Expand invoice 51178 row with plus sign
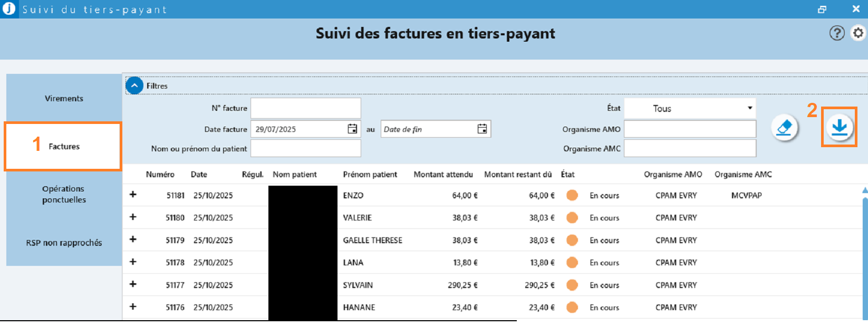The width and height of the screenshot is (868, 326). [133, 262]
